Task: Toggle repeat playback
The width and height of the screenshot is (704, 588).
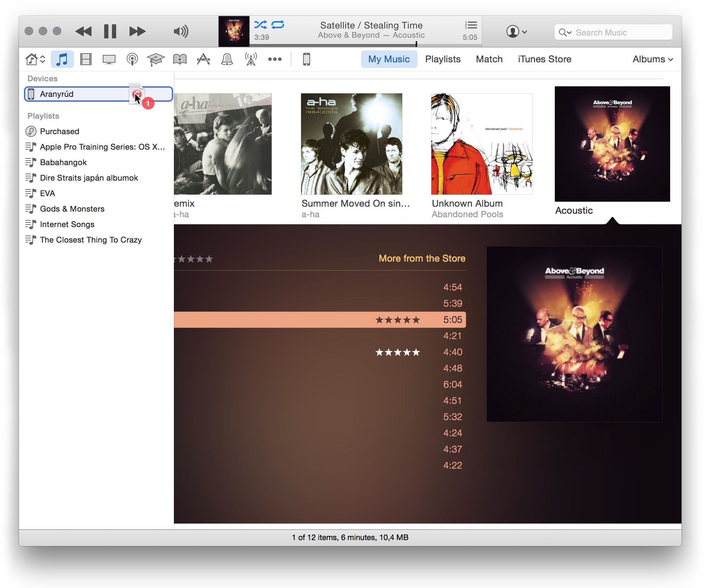Action: coord(278,25)
